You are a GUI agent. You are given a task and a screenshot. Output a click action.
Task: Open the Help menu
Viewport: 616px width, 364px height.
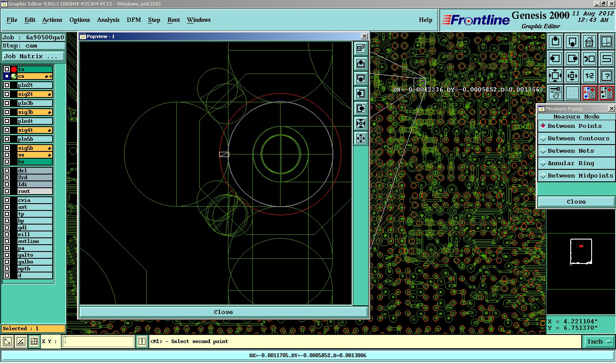[x=426, y=20]
